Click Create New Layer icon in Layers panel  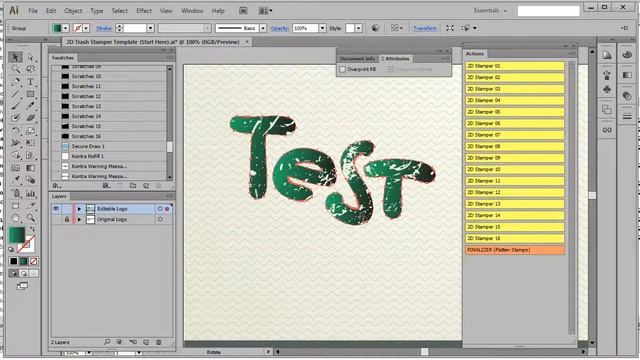pyautogui.click(x=146, y=342)
